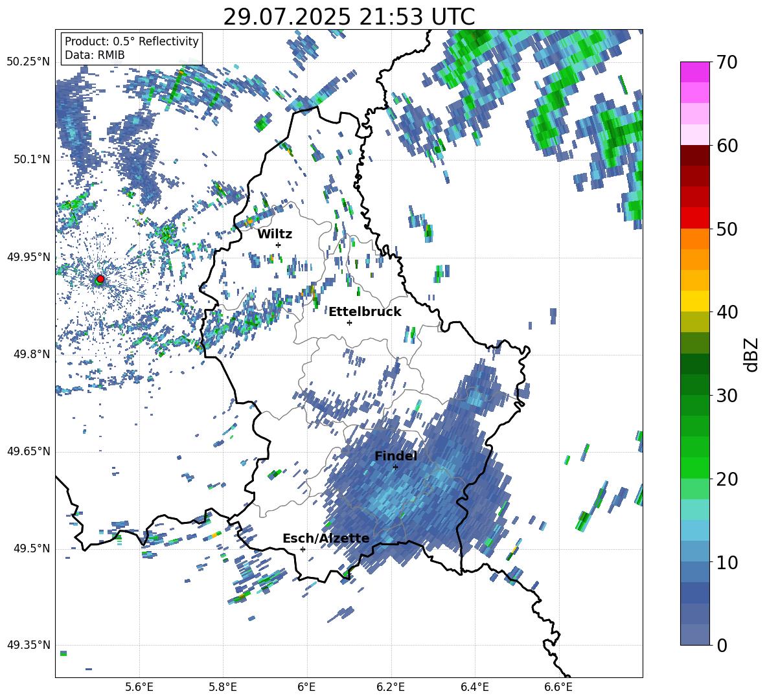Click the Findel station label
This screenshot has width=767, height=700.
[396, 456]
